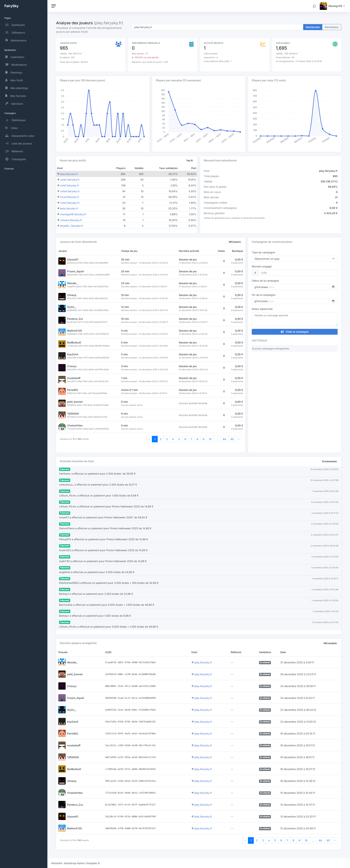350x868 pixels.
Task: Click the Sanctions gavel icon
Action: (x=7, y=104)
